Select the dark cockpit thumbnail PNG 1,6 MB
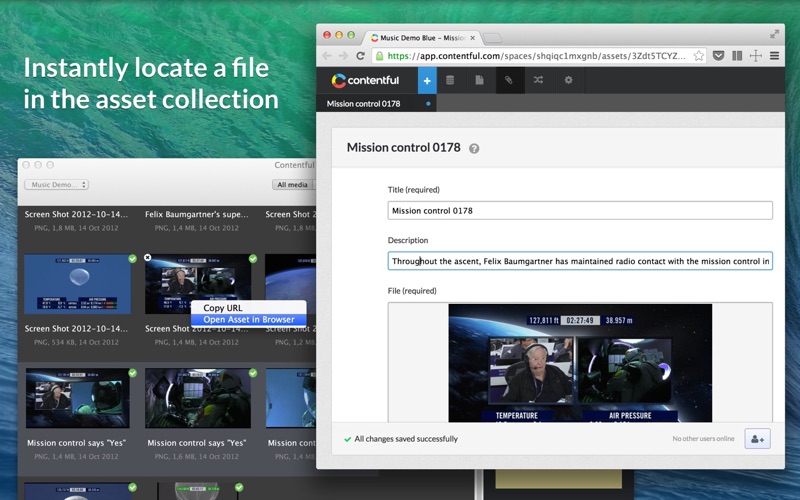Image resolution: width=800 pixels, height=500 pixels. point(198,398)
